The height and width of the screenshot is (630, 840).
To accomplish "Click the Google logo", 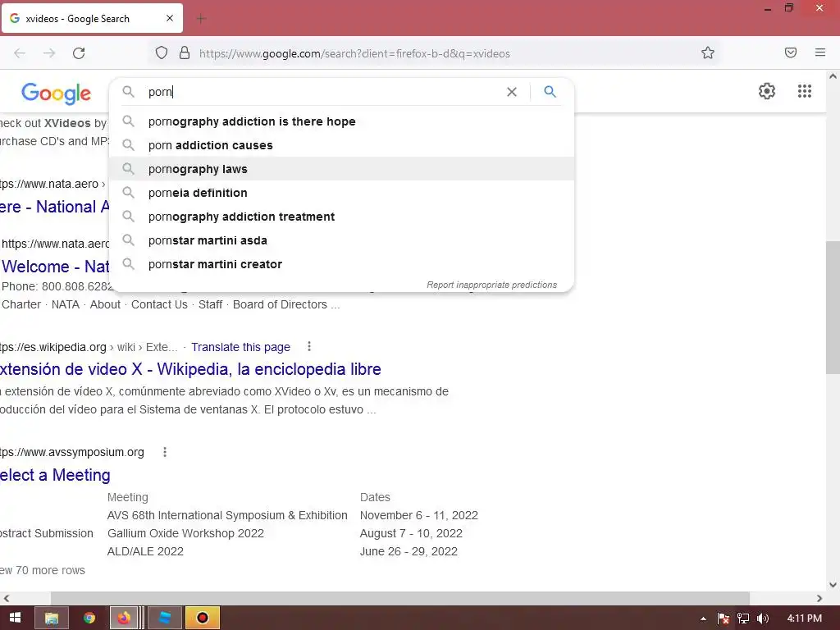I will coord(57,94).
